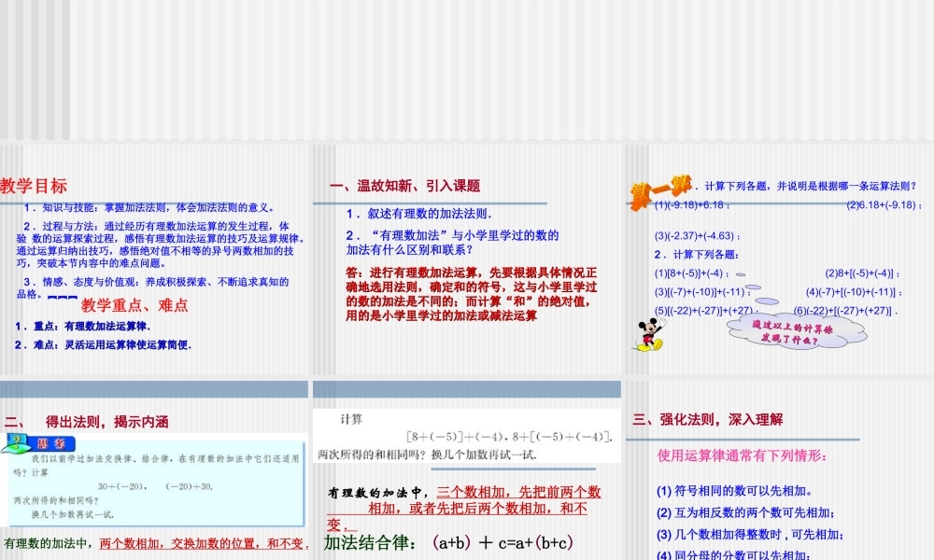
Task: Select the expression (3)(-2.37)+(-4.63)
Action: pyautogui.click(x=698, y=235)
